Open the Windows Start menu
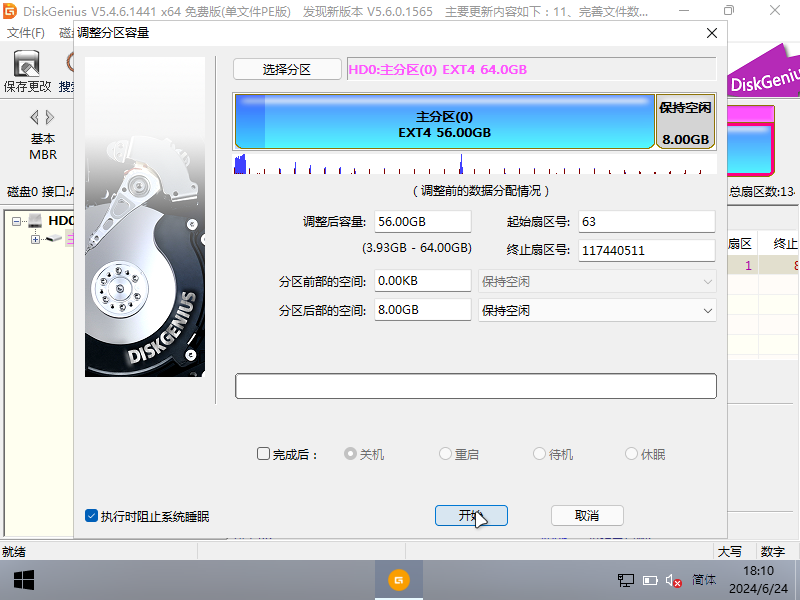The width and height of the screenshot is (800, 600). tap(24, 580)
